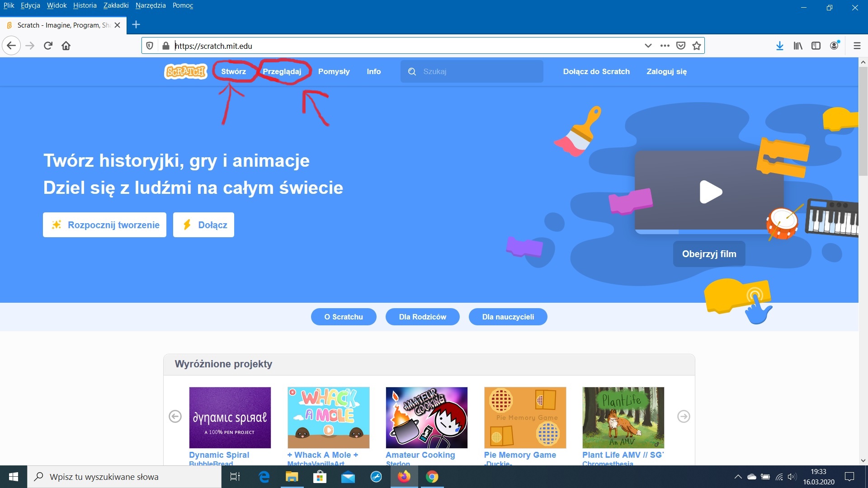868x488 pixels.
Task: Open the O Scratchu page
Action: pyautogui.click(x=344, y=317)
